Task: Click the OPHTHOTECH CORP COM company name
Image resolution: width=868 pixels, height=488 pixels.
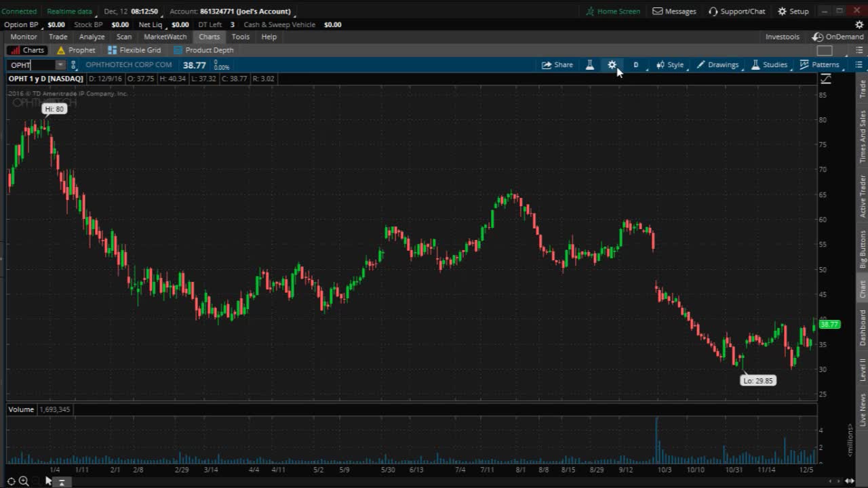Action: pyautogui.click(x=129, y=65)
